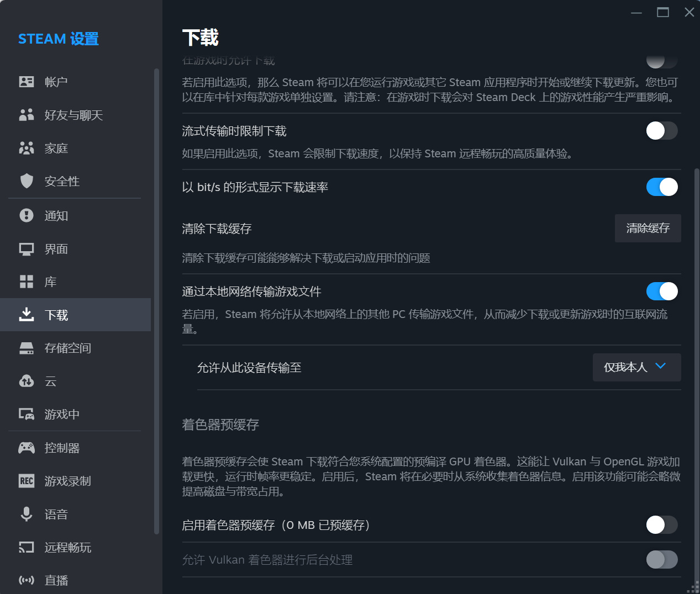Open the 游戏中 settings section

[75, 414]
